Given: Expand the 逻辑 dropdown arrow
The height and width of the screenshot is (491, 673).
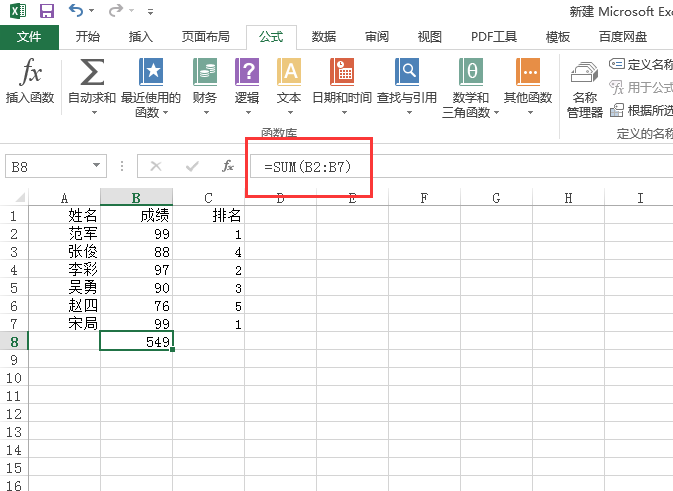Looking at the screenshot, I should pyautogui.click(x=249, y=112).
